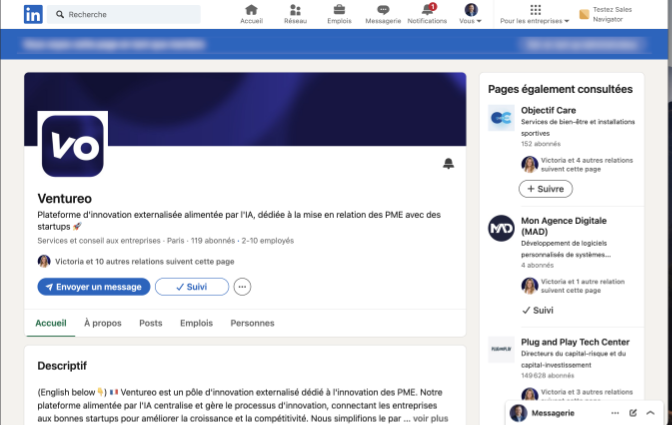Switch to the Posts tab
672x425 pixels.
(x=150, y=323)
